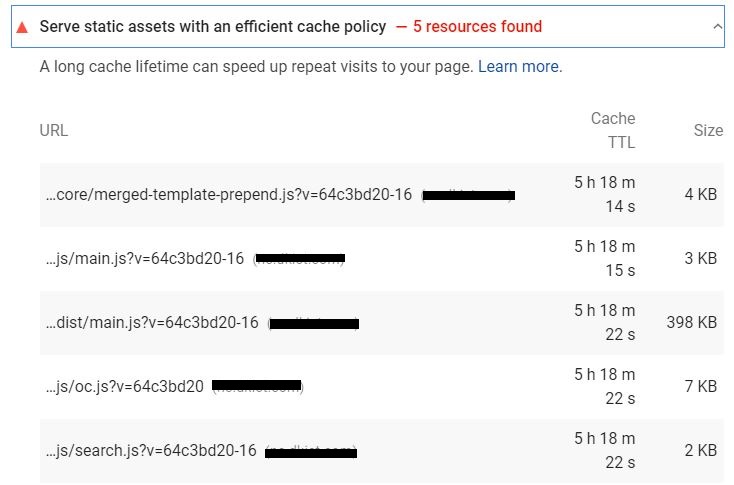Screen dimensions: 734x485
Task: Open the merged-template-prepend.js URL
Action: tap(229, 194)
